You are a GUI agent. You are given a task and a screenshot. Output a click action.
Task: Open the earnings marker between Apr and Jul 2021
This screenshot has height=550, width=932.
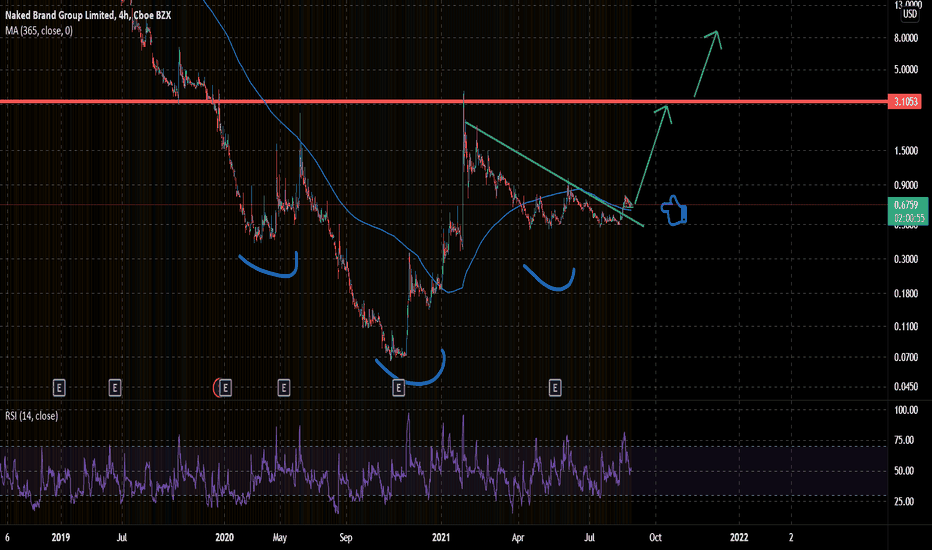click(555, 388)
